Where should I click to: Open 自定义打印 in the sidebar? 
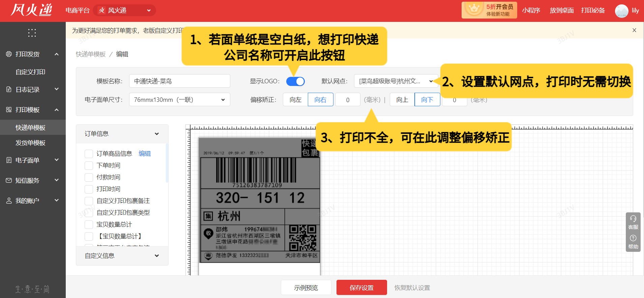point(30,72)
